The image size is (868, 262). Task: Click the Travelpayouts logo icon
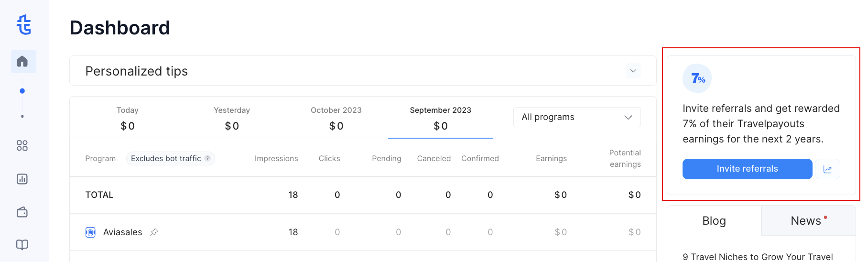tap(23, 25)
